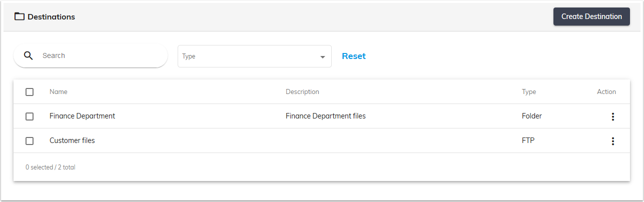The image size is (644, 202).
Task: Click the FTP type cell
Action: click(x=528, y=140)
